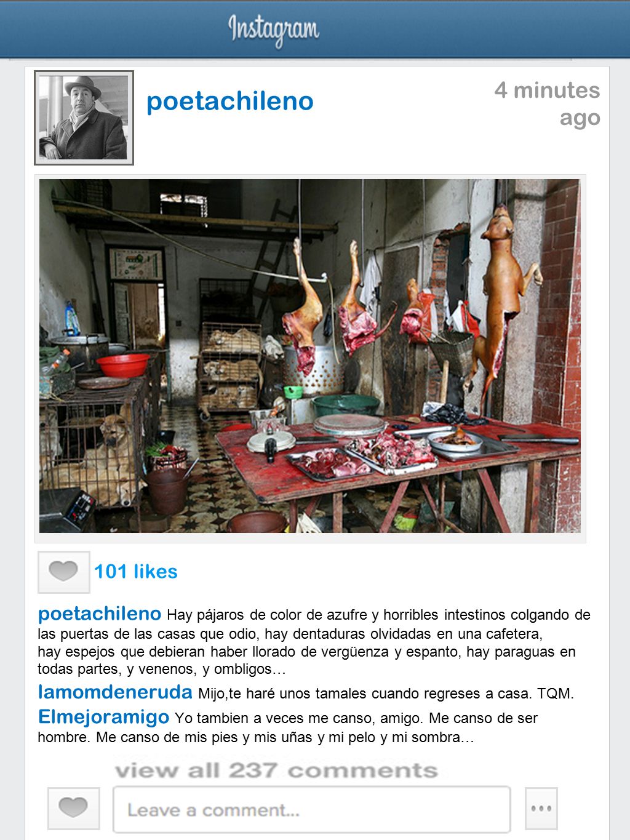Click Elmejoramigo's comment text Yo tambien
The width and height of the screenshot is (630, 840).
click(288, 727)
